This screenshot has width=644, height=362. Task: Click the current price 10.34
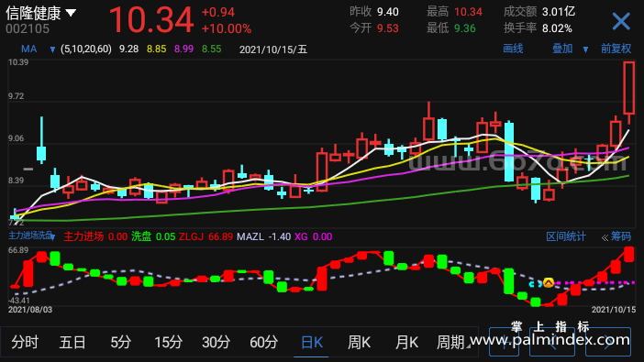click(x=151, y=19)
